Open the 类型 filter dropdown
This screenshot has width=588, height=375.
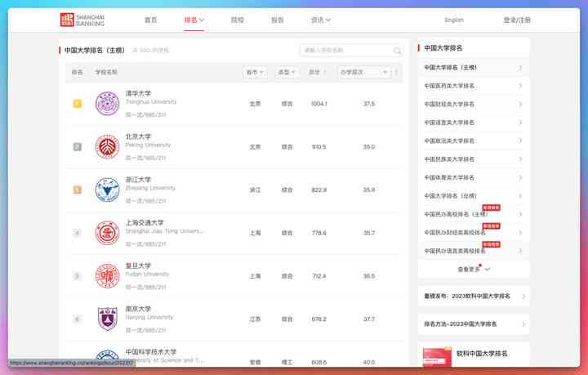tap(287, 72)
